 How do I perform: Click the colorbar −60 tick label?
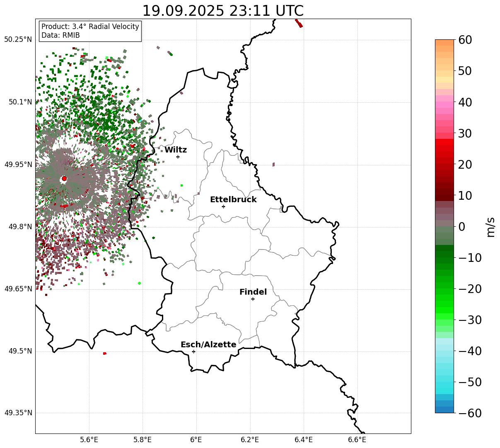[x=470, y=413]
